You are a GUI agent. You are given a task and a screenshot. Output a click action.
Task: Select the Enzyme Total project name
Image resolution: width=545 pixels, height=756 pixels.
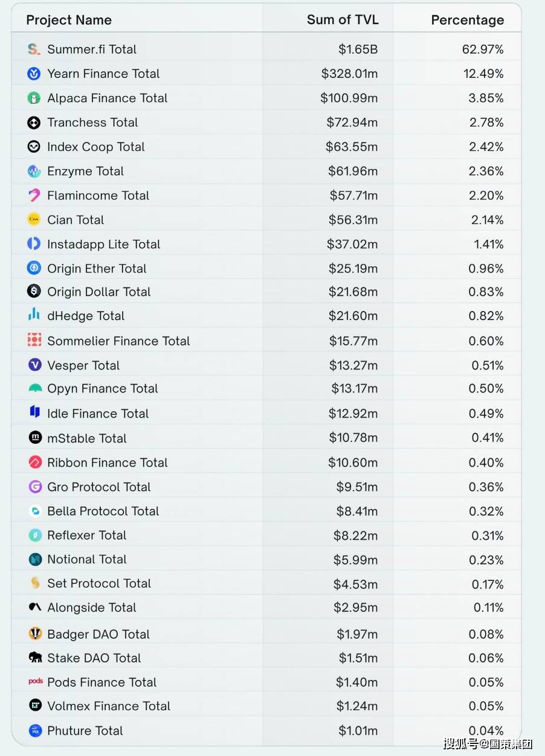85,171
